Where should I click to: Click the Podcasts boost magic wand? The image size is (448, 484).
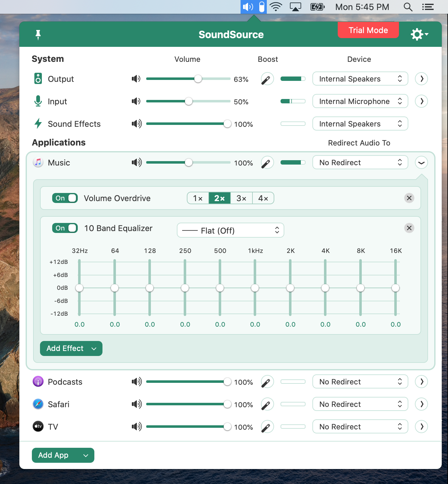[x=267, y=382]
